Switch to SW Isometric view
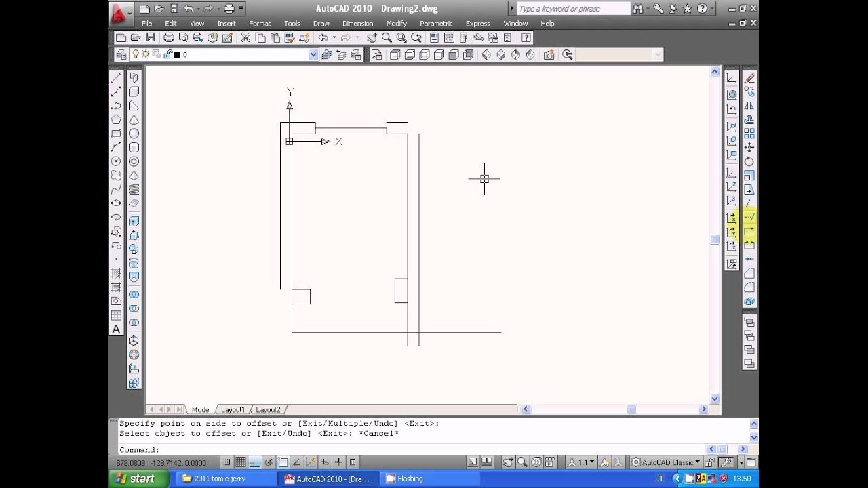The image size is (868, 488). pos(486,55)
